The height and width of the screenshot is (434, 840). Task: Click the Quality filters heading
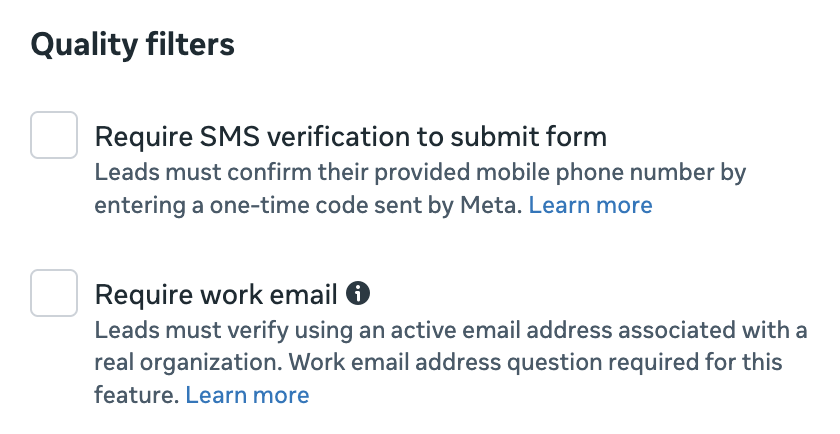[x=133, y=45]
